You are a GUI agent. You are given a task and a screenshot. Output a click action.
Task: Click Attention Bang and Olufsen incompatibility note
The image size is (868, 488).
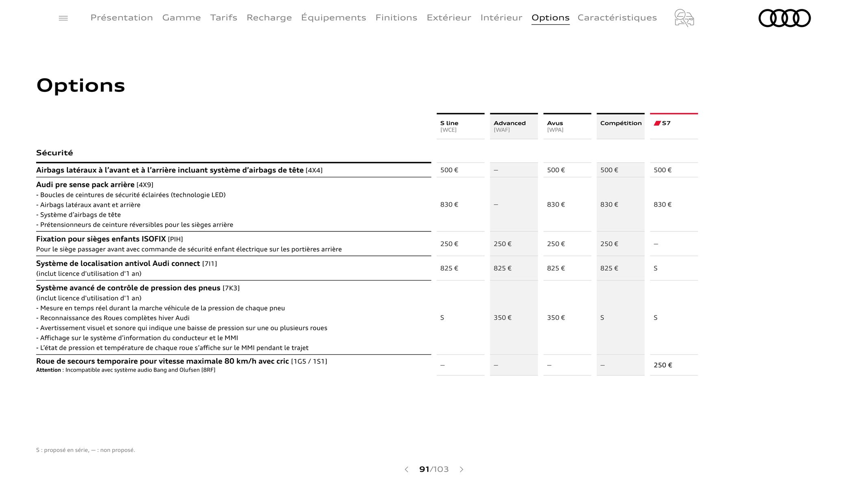[126, 370]
